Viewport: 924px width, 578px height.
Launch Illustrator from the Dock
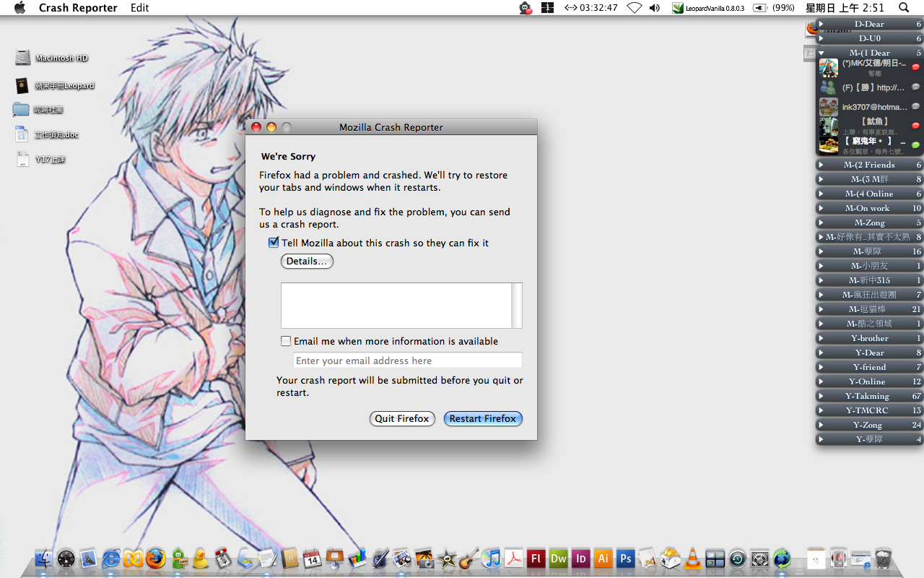click(603, 558)
